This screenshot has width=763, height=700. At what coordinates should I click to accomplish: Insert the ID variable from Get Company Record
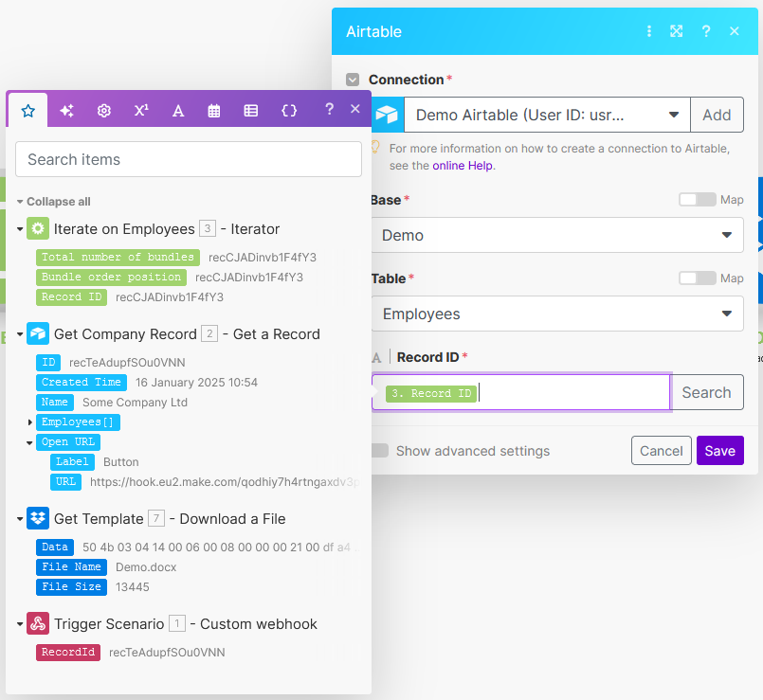(48, 362)
